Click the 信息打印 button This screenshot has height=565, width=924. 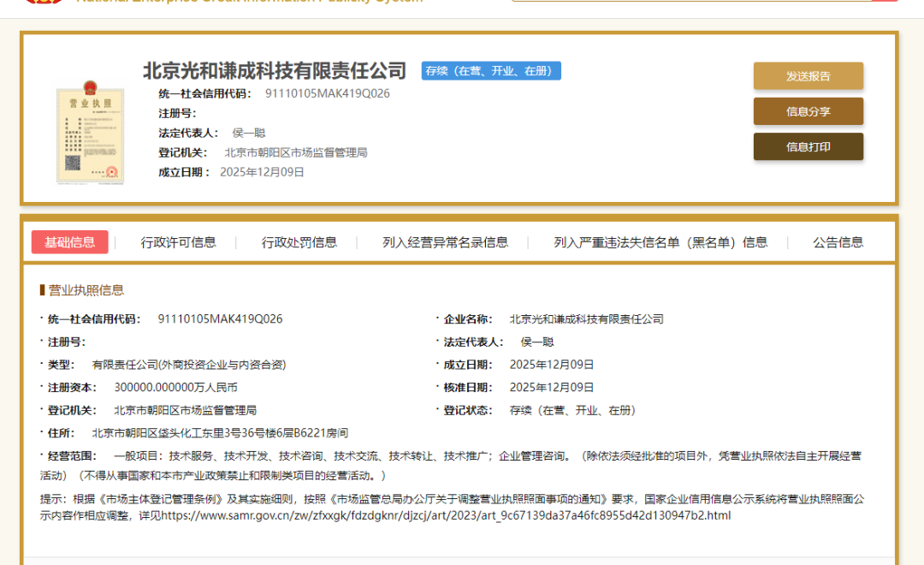(808, 147)
